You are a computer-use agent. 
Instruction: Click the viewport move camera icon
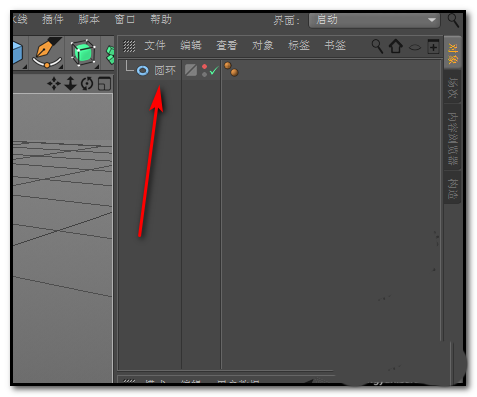(x=54, y=83)
